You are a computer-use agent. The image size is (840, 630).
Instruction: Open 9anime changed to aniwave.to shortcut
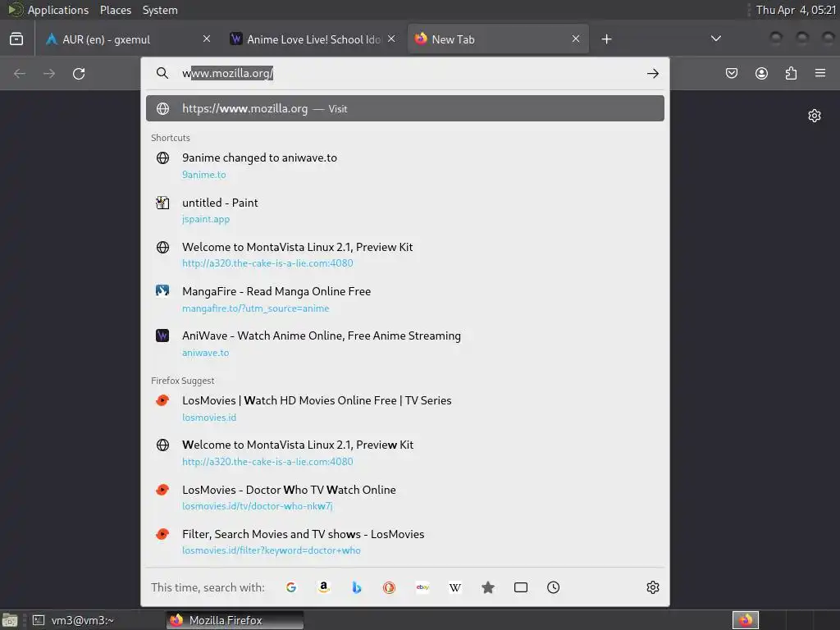point(405,166)
